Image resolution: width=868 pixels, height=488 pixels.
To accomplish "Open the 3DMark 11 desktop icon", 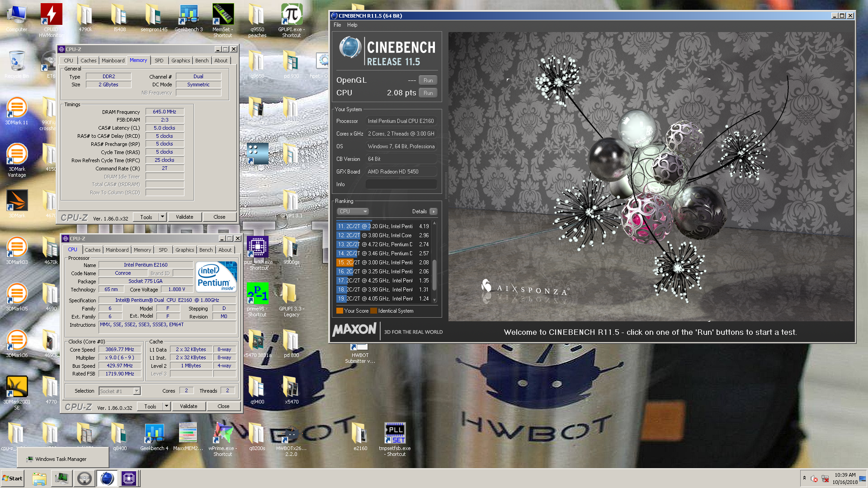I will pyautogui.click(x=17, y=111).
